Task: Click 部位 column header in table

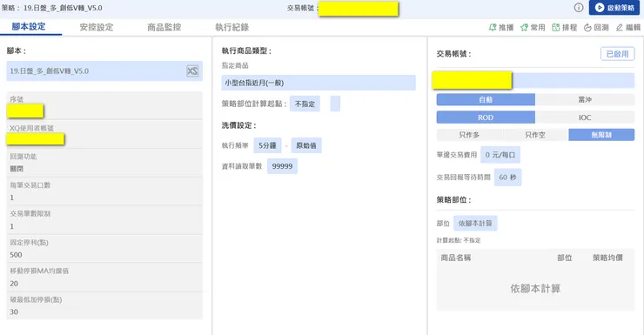Action: pos(564,258)
